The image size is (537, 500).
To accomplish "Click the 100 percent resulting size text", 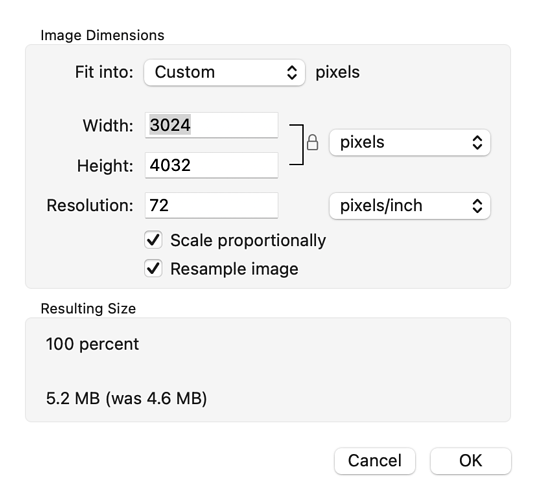I will click(x=92, y=344).
